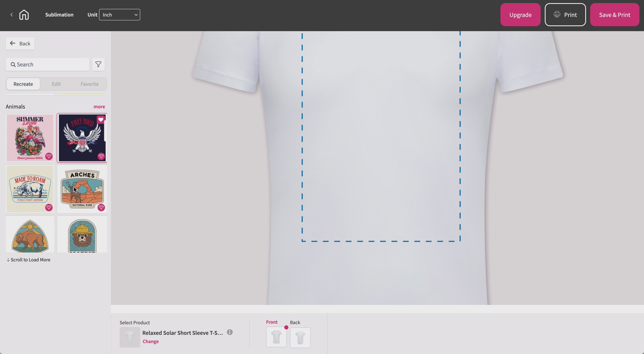
Task: Open the filter funnel icon
Action: pos(98,65)
